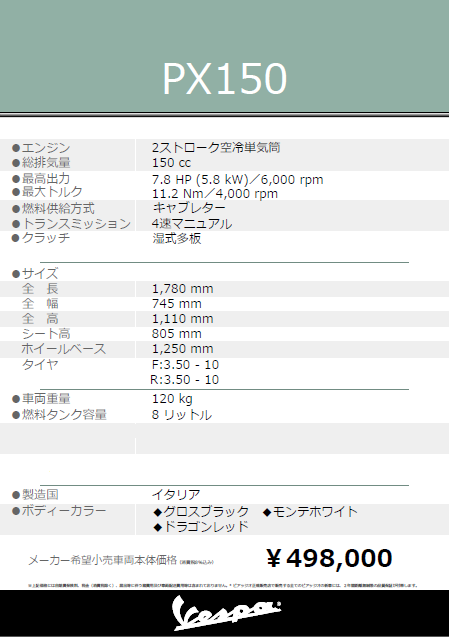The height and width of the screenshot is (637, 449).
Task: Click the シート高 805 mm value
Action: tap(177, 334)
